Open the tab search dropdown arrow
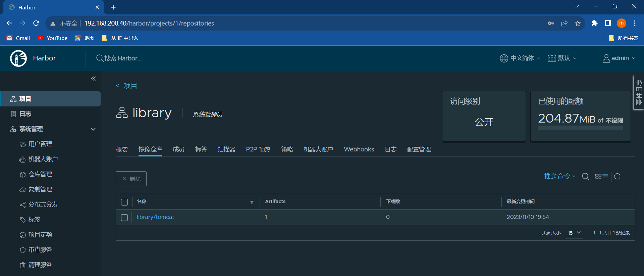This screenshot has height=276, width=644. [x=577, y=6]
